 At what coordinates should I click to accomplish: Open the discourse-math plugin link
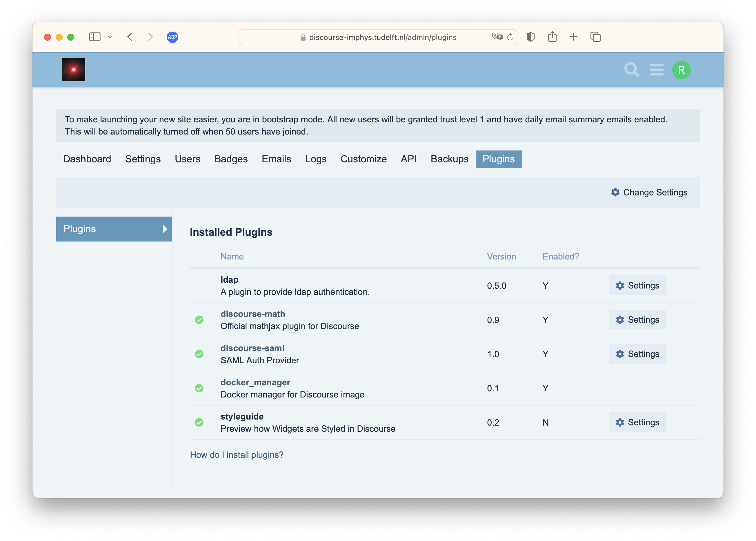click(253, 314)
